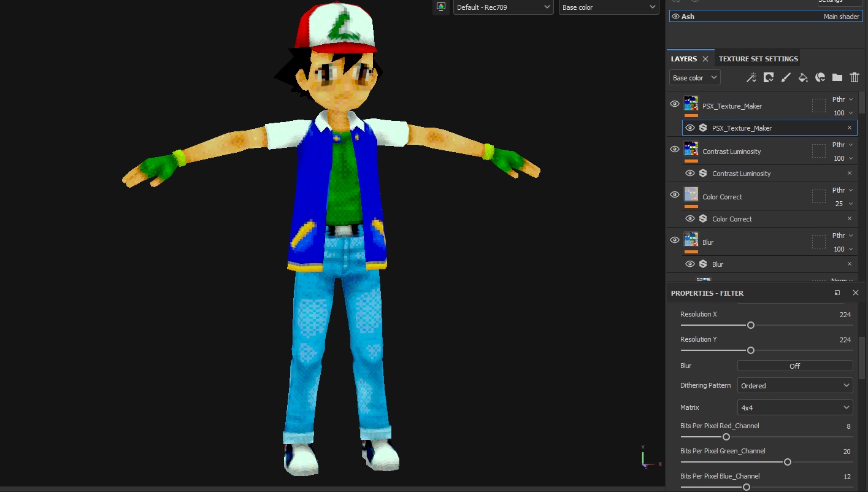Viewport: 868px width, 492px height.
Task: Switch to Texture Set Settings tab
Action: (758, 59)
